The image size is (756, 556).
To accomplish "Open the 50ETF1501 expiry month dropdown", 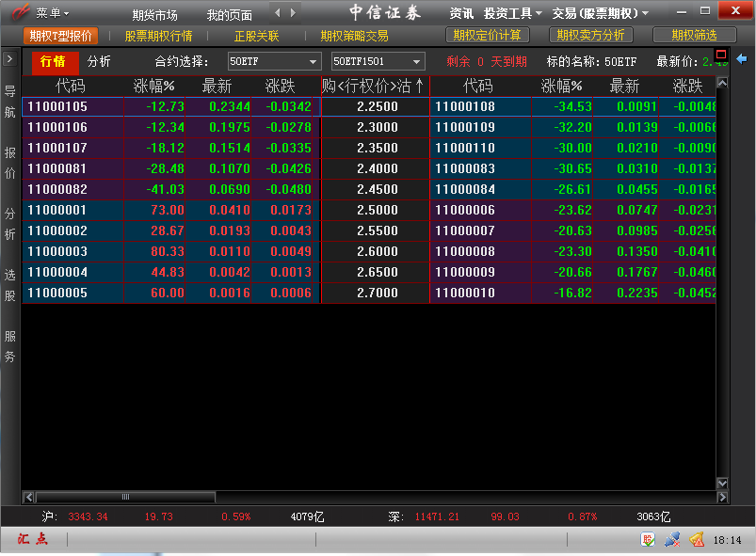I will click(x=378, y=62).
